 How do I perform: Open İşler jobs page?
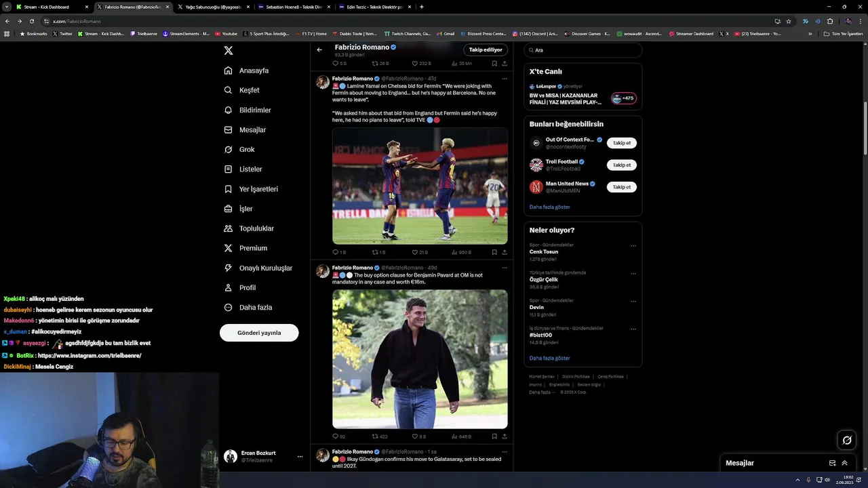[x=238, y=209]
